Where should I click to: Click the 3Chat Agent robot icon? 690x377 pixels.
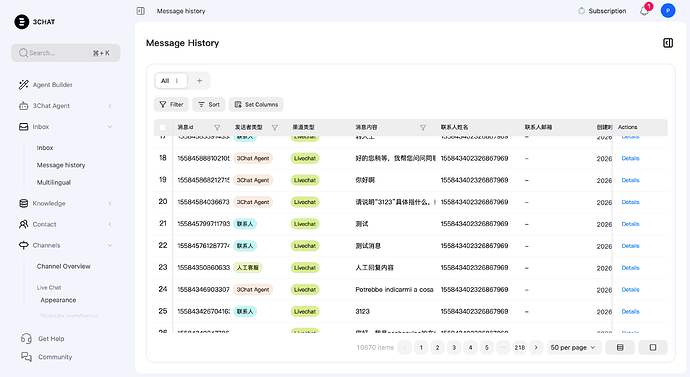[23, 106]
